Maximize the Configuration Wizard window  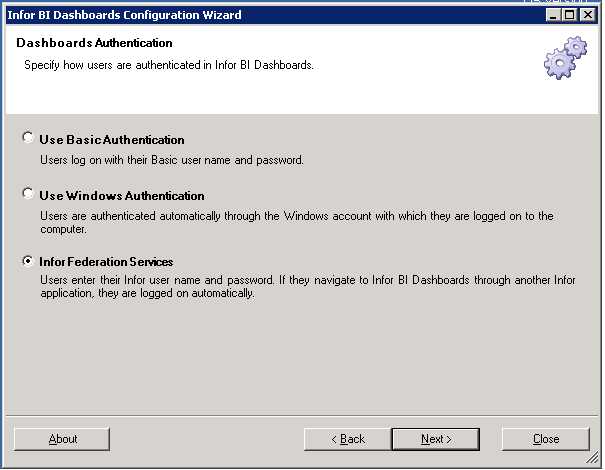tap(570, 15)
